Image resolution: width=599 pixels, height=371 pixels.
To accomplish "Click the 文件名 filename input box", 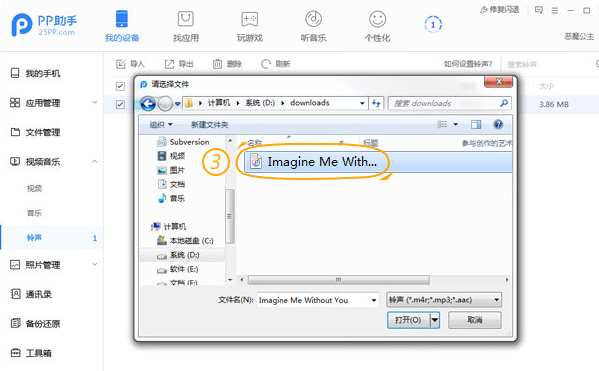I will [x=313, y=300].
